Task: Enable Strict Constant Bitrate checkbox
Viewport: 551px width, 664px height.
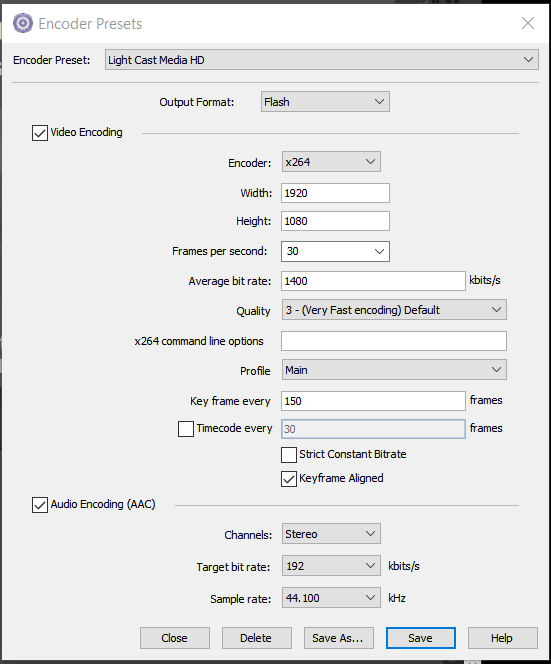Action: point(289,455)
